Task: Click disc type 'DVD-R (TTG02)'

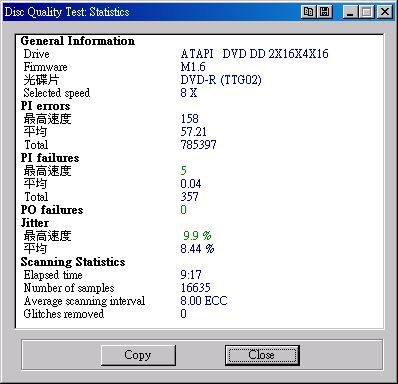Action: (221, 80)
